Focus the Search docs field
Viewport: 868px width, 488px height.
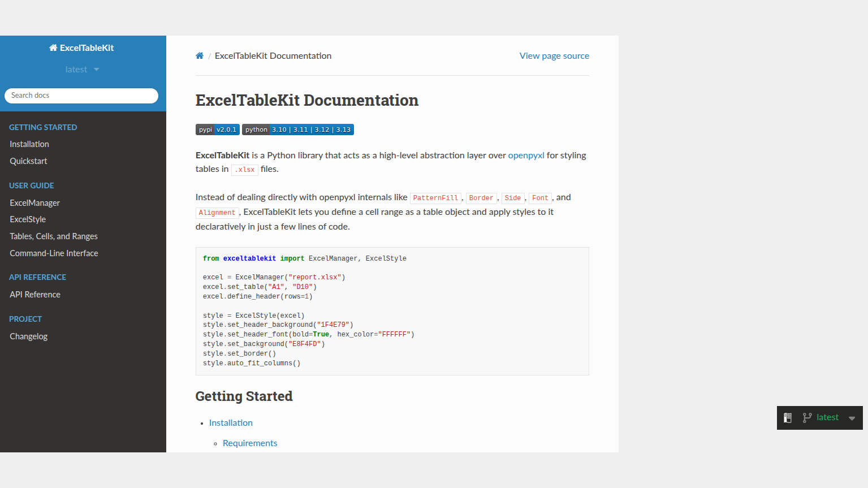click(x=81, y=96)
